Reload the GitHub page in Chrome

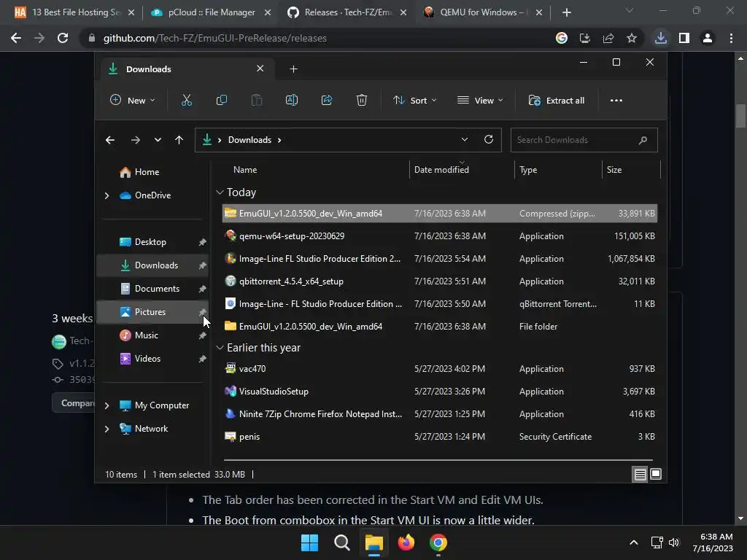[x=63, y=38]
